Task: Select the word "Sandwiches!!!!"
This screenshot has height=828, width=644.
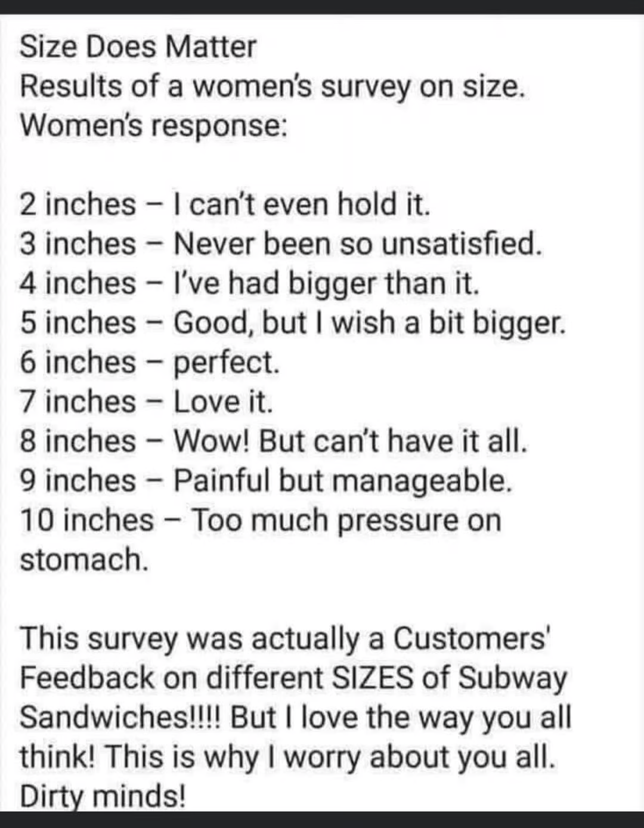Action: coord(120,717)
